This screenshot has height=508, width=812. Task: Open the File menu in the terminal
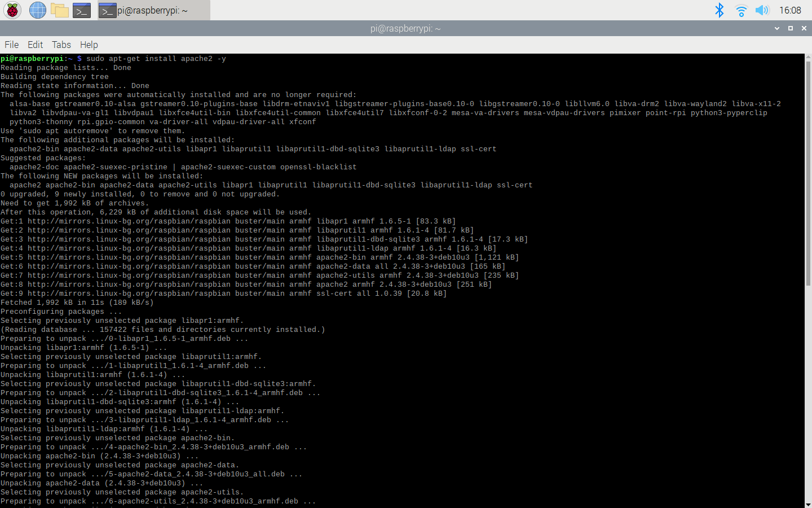pyautogui.click(x=11, y=45)
